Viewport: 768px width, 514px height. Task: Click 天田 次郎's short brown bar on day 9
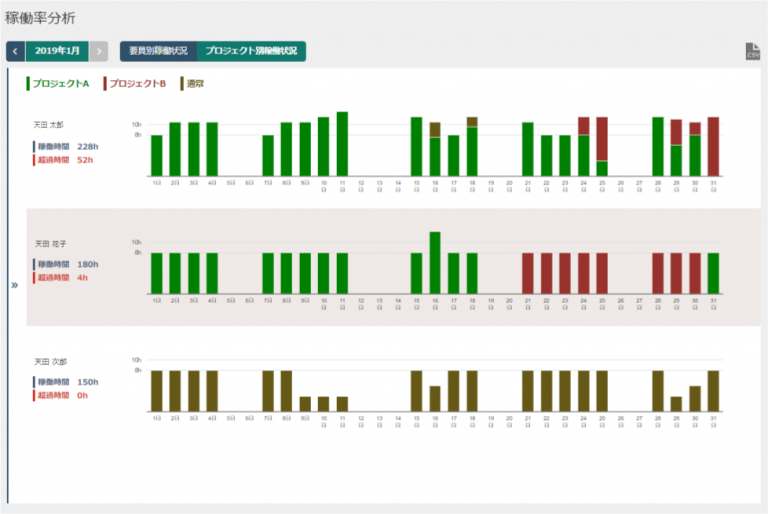pyautogui.click(x=305, y=404)
